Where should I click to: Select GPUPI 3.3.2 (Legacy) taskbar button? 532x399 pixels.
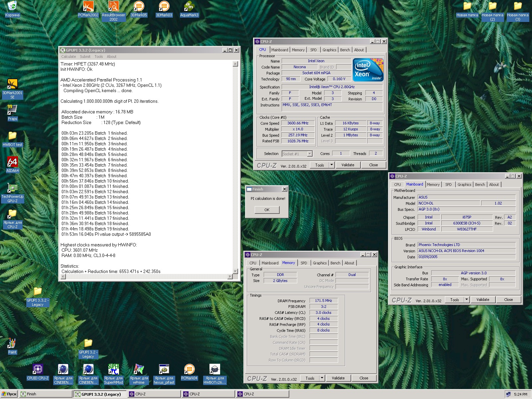tap(100, 394)
